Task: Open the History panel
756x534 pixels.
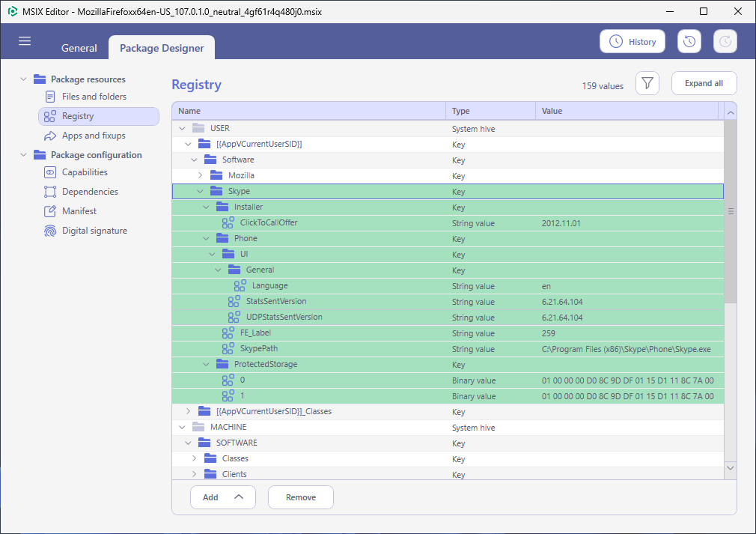Action: [x=632, y=41]
